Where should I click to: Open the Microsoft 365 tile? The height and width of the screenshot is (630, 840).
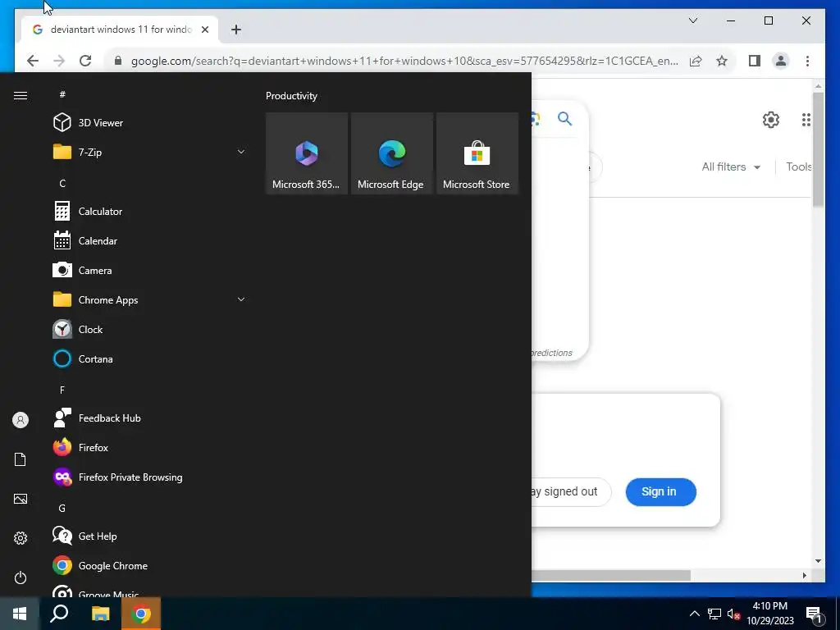pyautogui.click(x=307, y=153)
